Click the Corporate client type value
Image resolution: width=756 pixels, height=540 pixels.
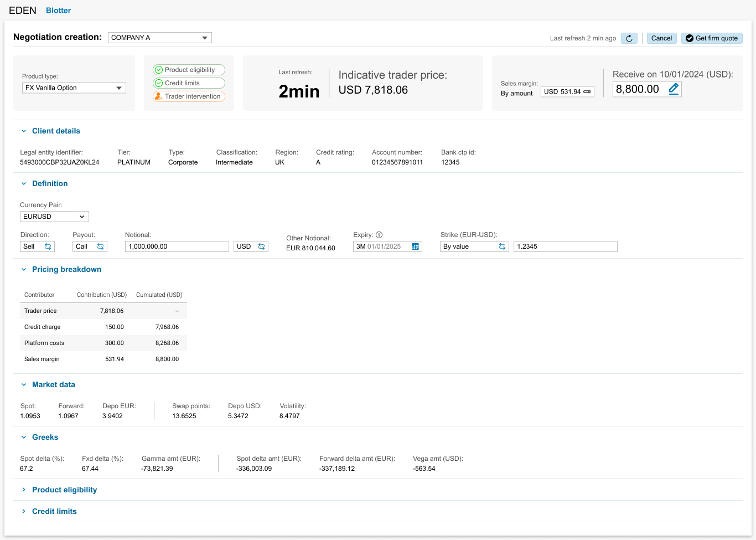pyautogui.click(x=183, y=162)
